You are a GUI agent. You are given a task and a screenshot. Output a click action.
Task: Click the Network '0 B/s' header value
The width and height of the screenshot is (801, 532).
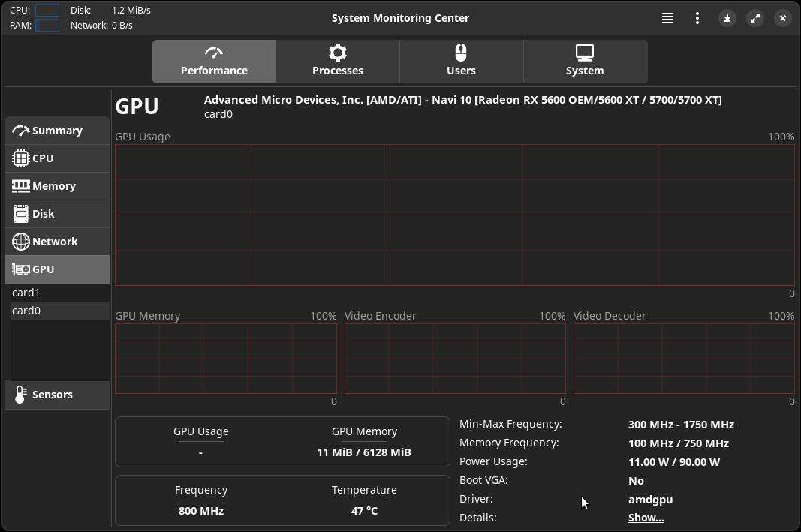pyautogui.click(x=122, y=25)
